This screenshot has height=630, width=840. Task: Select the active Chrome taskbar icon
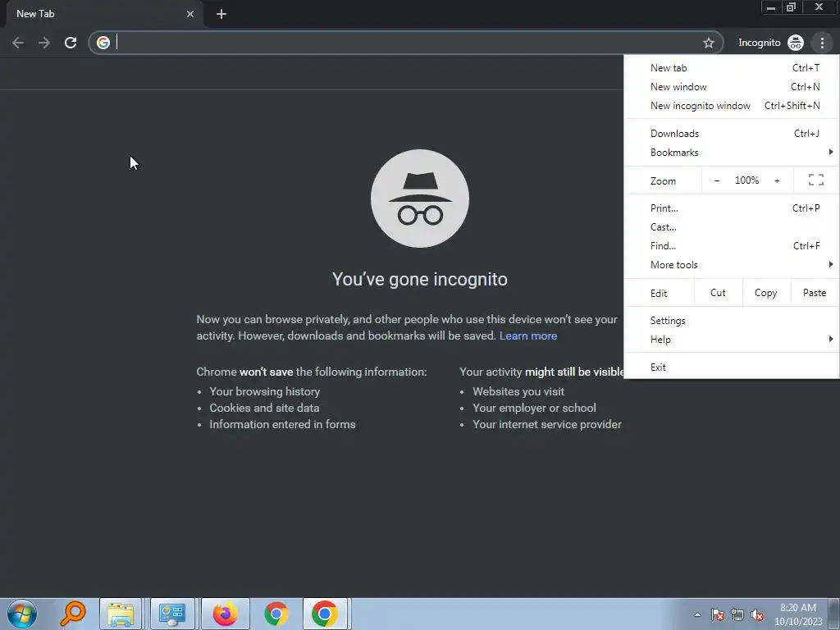point(325,614)
